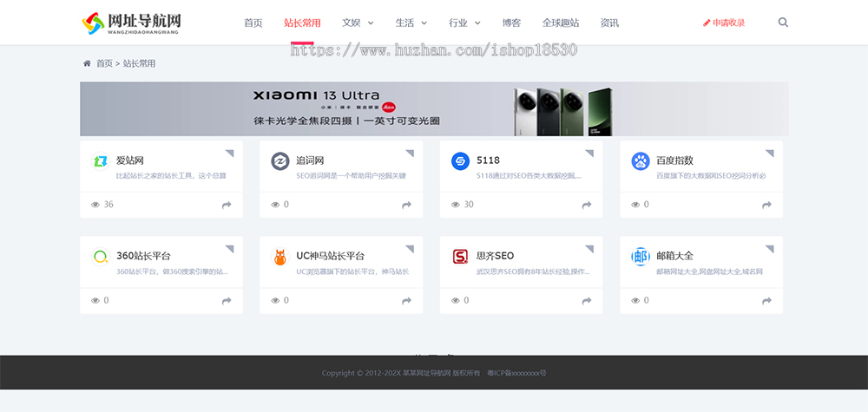Click the eye views icon on 爱站网 card
The height and width of the screenshot is (412, 868).
pos(95,205)
